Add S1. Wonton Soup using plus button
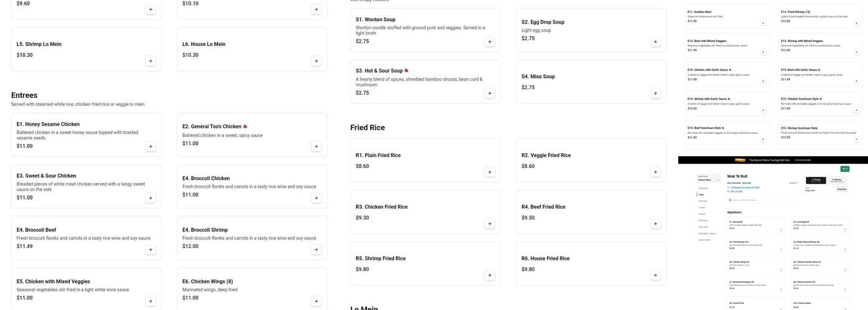This screenshot has width=868, height=310. click(x=490, y=42)
